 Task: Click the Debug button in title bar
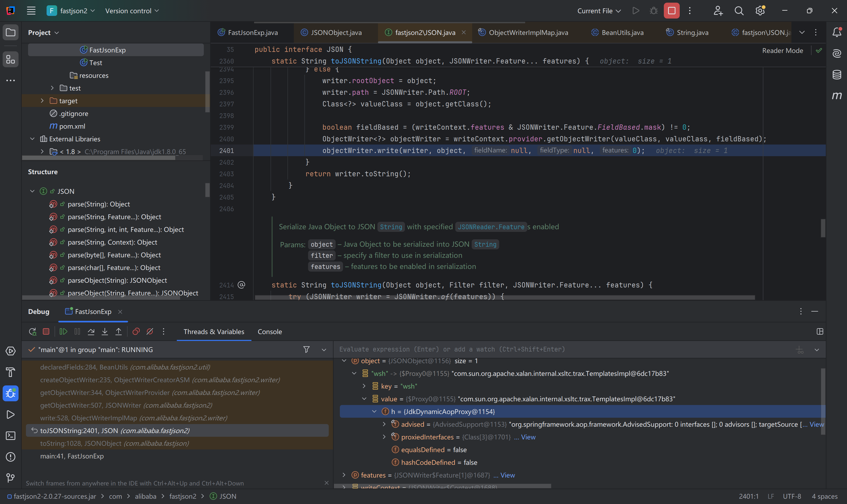(x=654, y=11)
